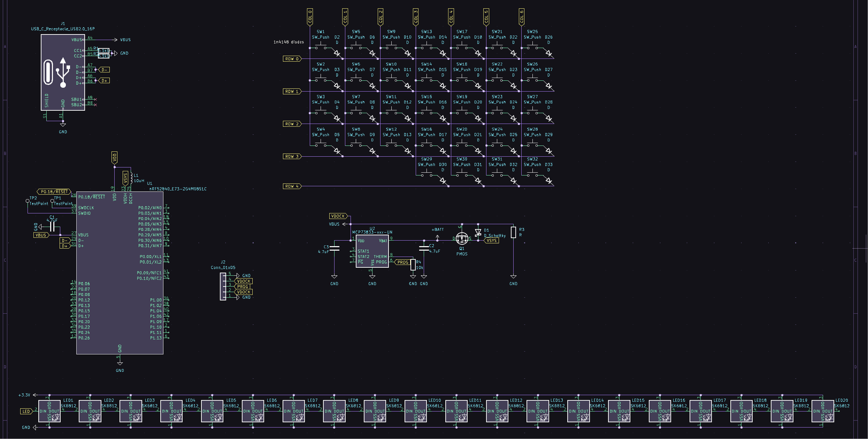Select the USB_C_Receptacle J1 symbol
This screenshot has height=439, width=868.
[x=62, y=71]
